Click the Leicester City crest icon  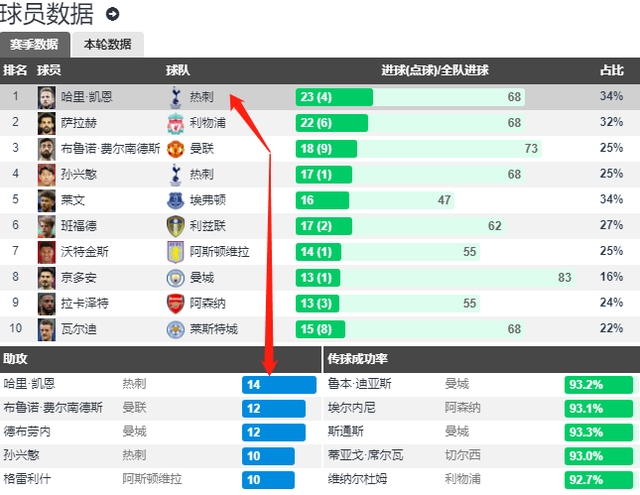[x=176, y=329]
